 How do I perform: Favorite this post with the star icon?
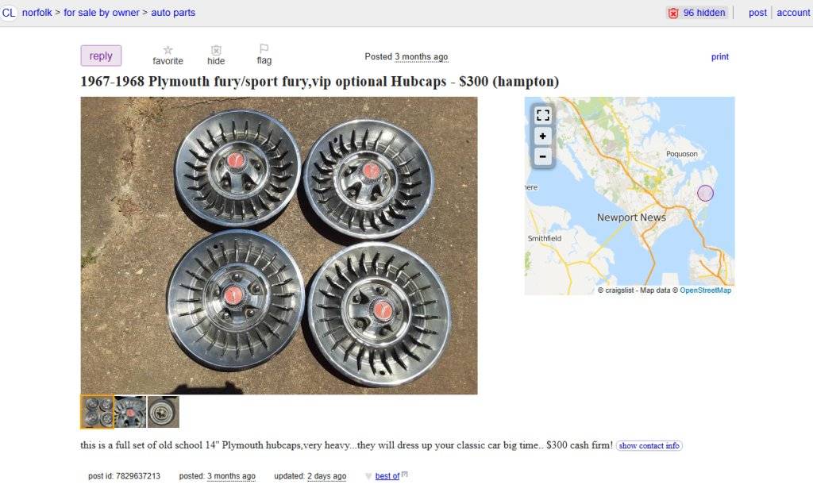(168, 50)
